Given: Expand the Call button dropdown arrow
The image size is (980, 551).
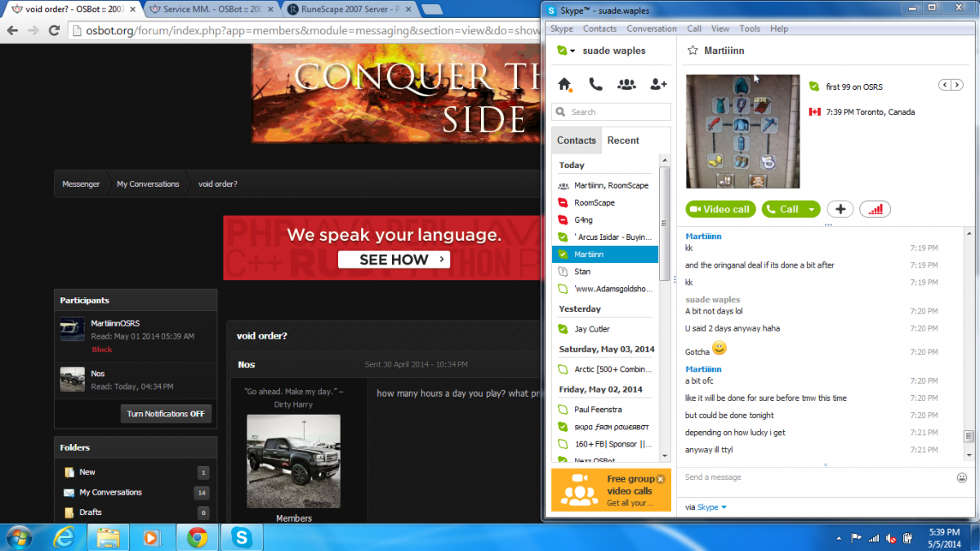Looking at the screenshot, I should 811,210.
